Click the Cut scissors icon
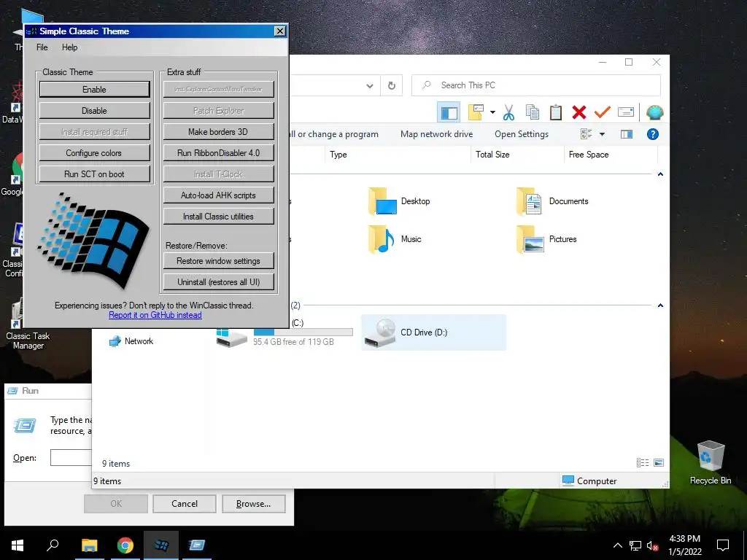The image size is (747, 560). (x=508, y=112)
